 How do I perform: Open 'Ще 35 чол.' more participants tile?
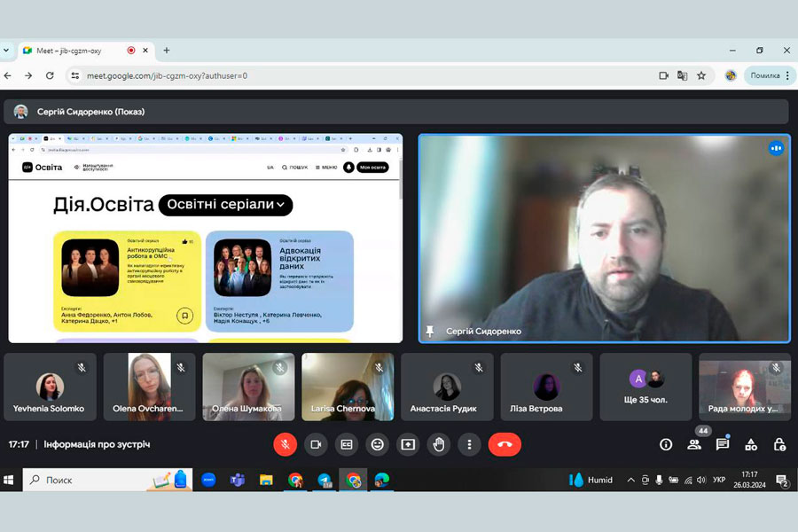645,387
